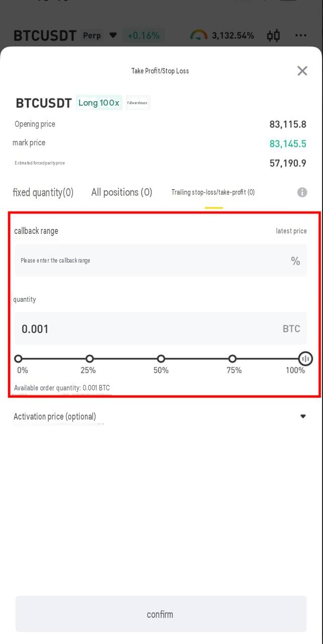The image size is (323, 644).
Task: Select Trailing stop-loss/take-profit (0) tab
Action: 213,192
